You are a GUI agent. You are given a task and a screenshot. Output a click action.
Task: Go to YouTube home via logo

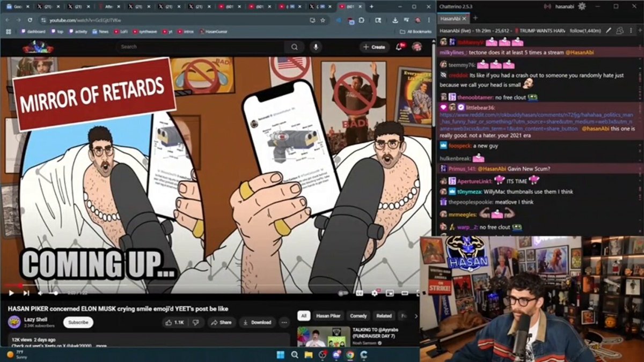pyautogui.click(x=38, y=47)
